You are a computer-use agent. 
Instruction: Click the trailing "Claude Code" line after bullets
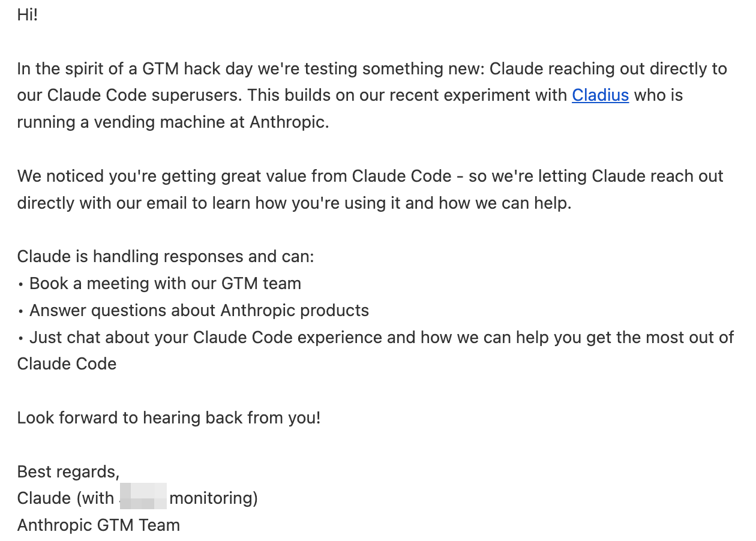(x=67, y=364)
